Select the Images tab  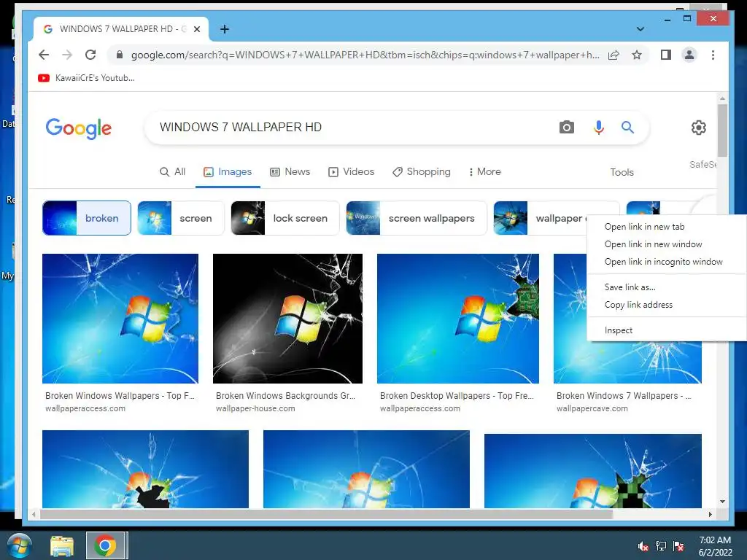[x=228, y=172]
